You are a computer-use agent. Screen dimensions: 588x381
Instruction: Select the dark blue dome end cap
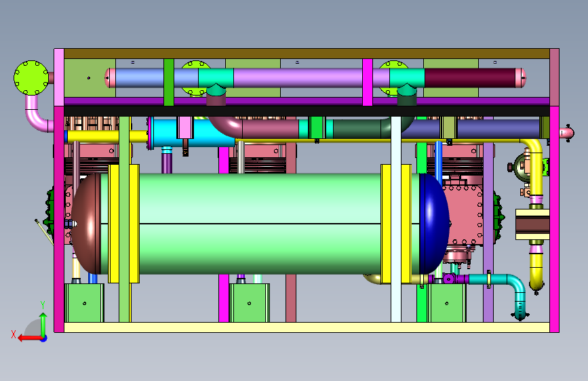[434, 224]
